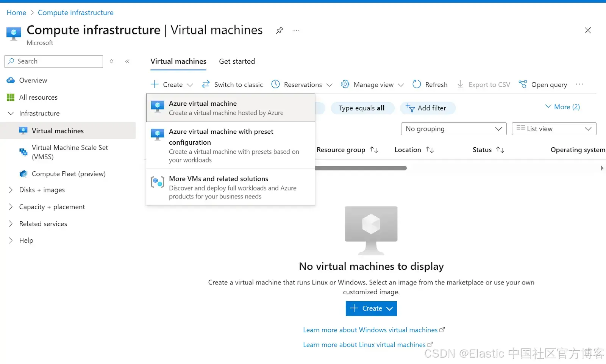Click the right arrow of the table scrollbar

pos(602,168)
